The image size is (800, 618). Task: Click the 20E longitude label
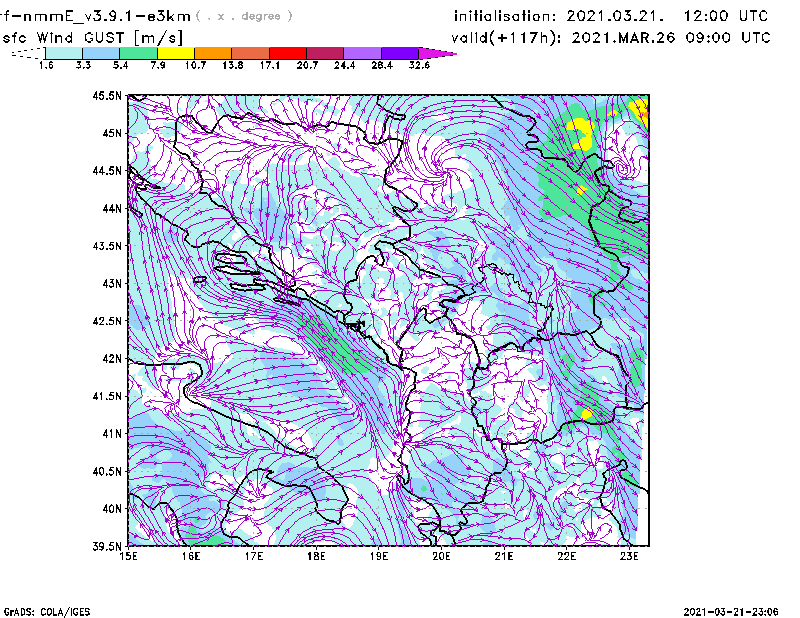[x=441, y=556]
